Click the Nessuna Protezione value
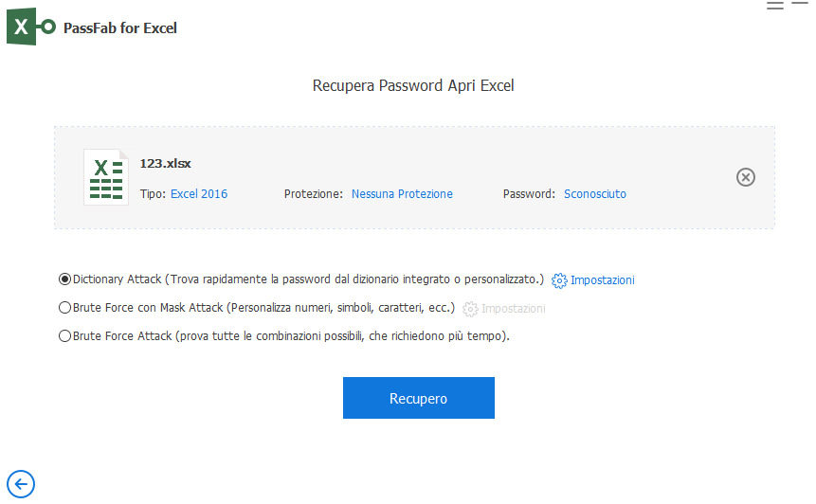Viewport: 816px width, 504px height. 402,194
